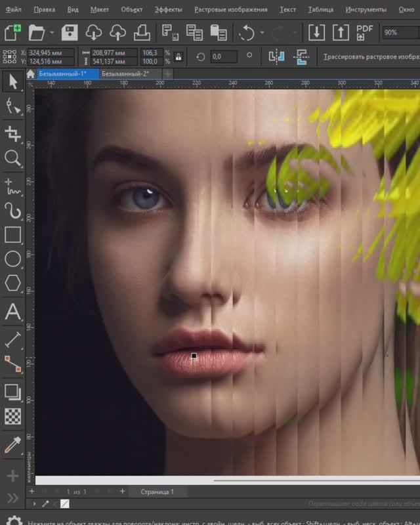Copy selection with the Copy icon
Viewport: 420px width, 525px height.
[194, 32]
